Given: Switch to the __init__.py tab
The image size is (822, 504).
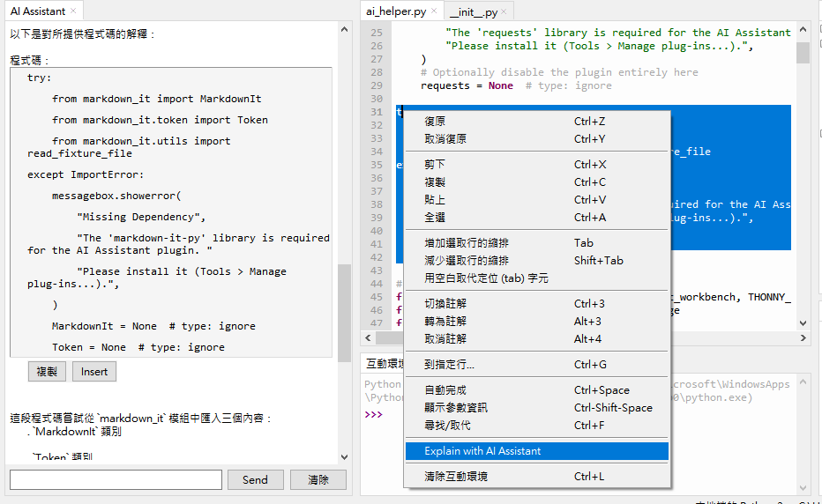Looking at the screenshot, I should click(473, 12).
